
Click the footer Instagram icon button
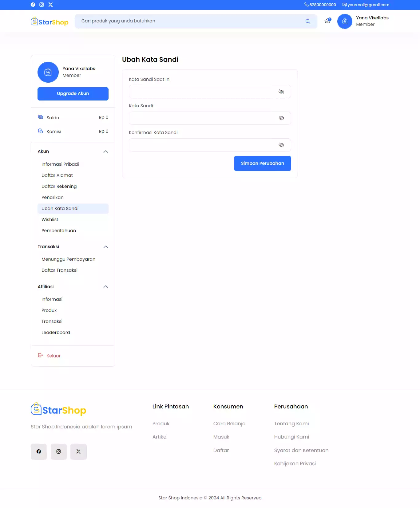click(x=58, y=451)
